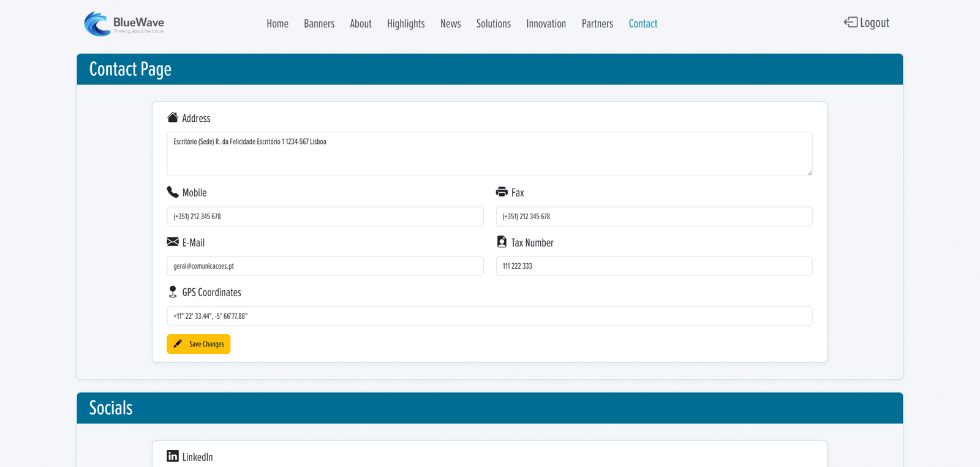Click the Socials section heading
980x467 pixels.
click(111, 408)
